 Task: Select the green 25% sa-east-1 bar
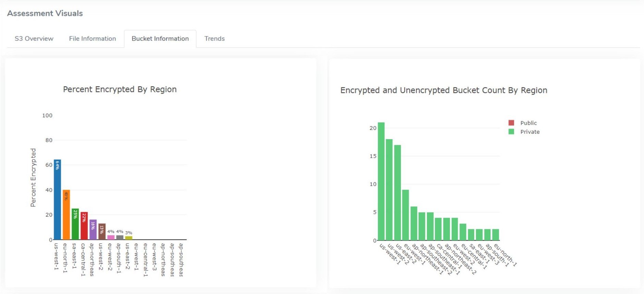75,224
